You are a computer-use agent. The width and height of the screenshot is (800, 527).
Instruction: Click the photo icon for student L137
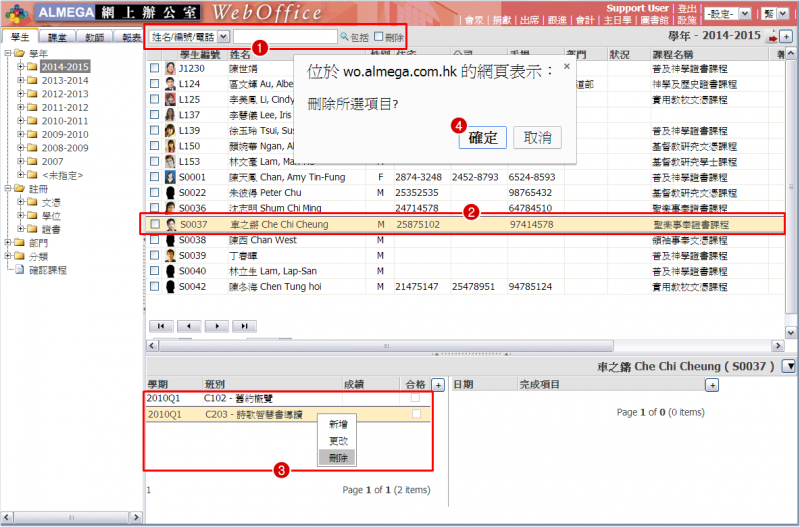tap(170, 115)
